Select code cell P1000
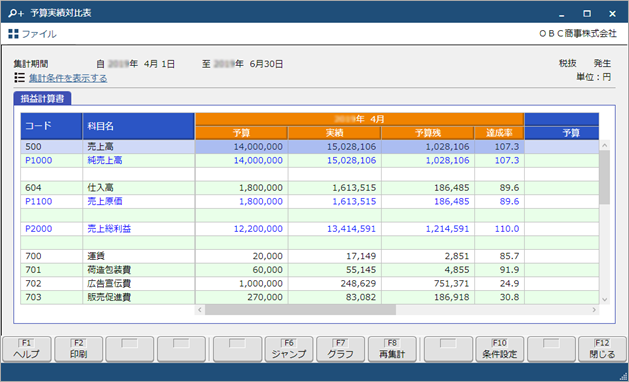Image resolution: width=629 pixels, height=382 pixels. pos(51,161)
